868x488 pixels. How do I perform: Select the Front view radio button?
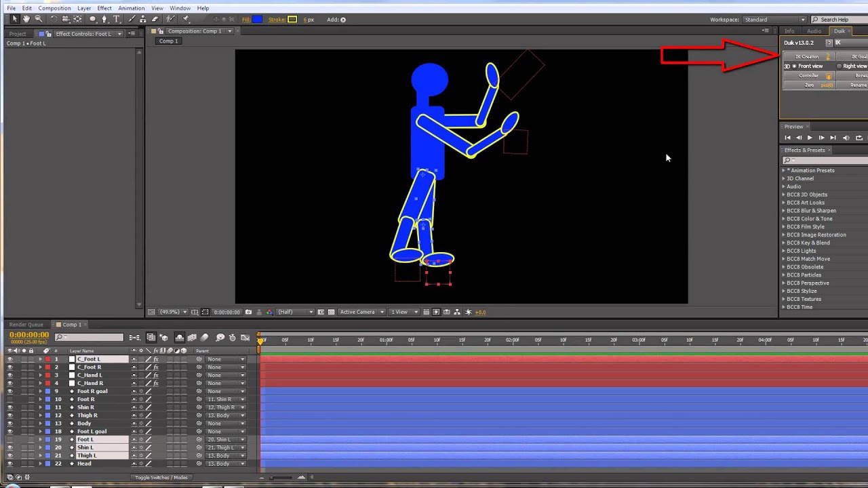point(795,66)
